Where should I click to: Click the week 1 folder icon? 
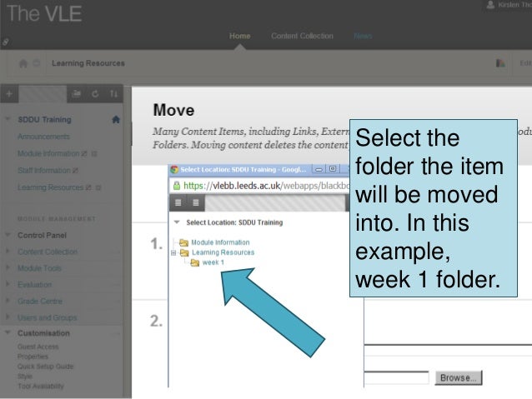pyautogui.click(x=195, y=262)
